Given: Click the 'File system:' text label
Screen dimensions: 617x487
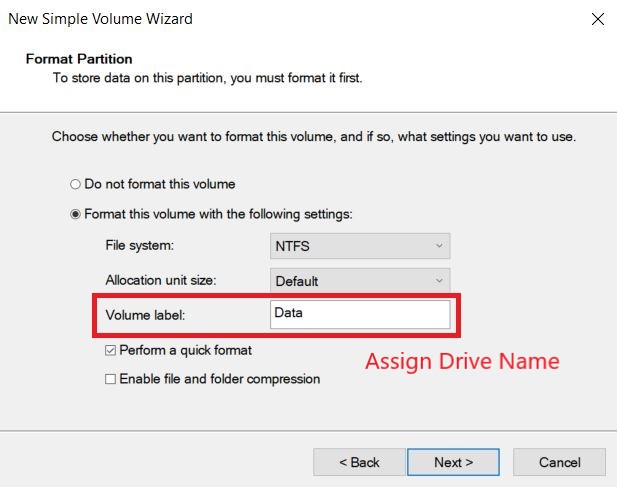Looking at the screenshot, I should click(140, 245).
